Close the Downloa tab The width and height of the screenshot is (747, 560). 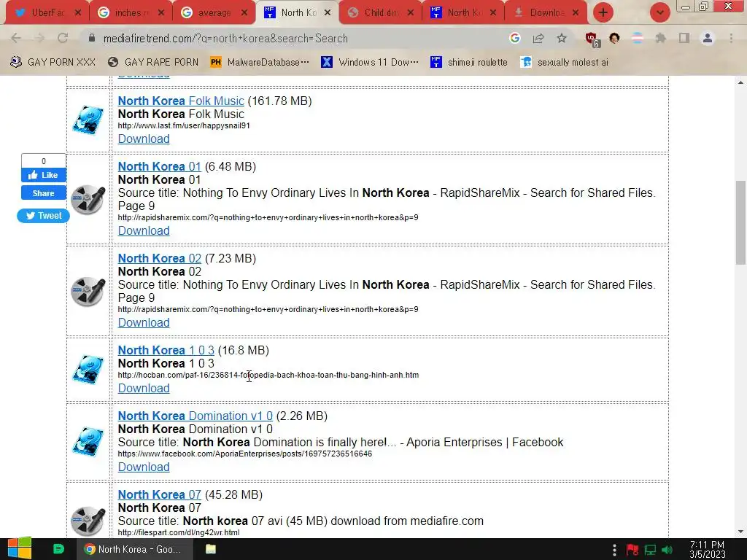tap(576, 13)
